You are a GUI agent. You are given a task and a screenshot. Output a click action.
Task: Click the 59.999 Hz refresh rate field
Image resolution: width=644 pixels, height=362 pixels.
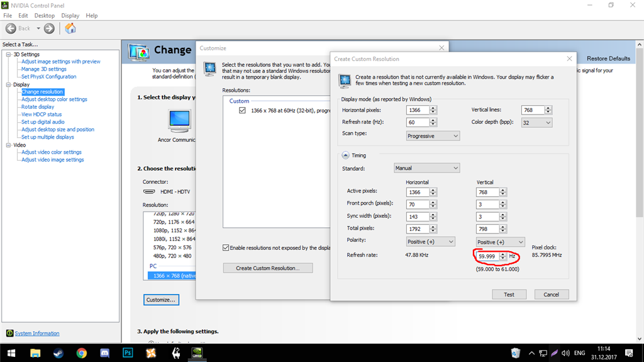pyautogui.click(x=488, y=256)
